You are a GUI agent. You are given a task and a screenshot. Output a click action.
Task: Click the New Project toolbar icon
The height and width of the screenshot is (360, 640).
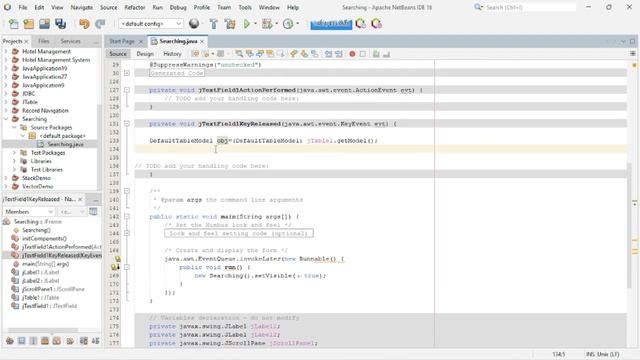(29, 24)
